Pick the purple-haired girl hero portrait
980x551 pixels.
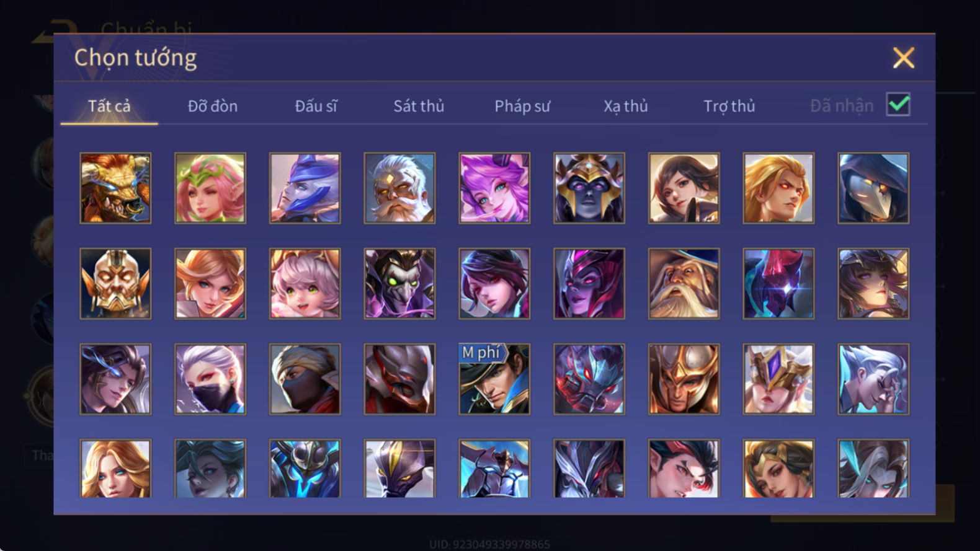coord(494,188)
